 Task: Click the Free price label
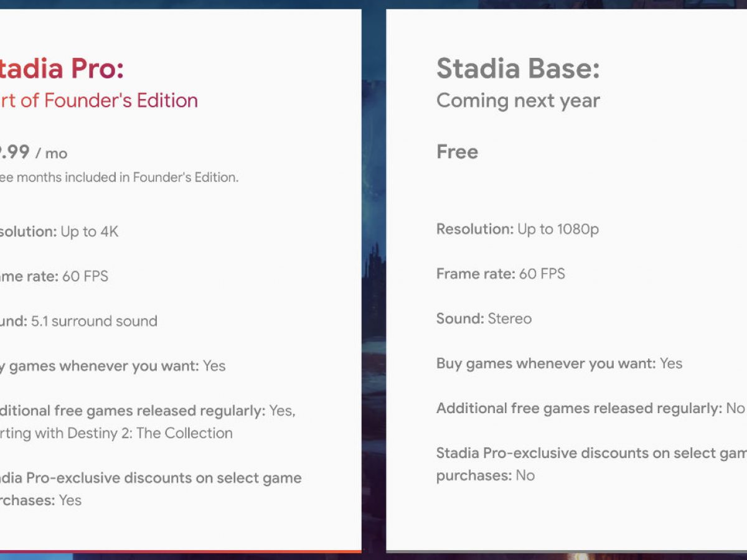[x=457, y=152]
